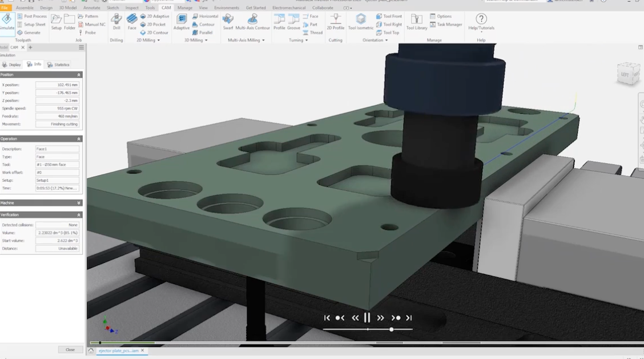Jump to simulation end
Screen dimensions: 644x359
pos(409,318)
